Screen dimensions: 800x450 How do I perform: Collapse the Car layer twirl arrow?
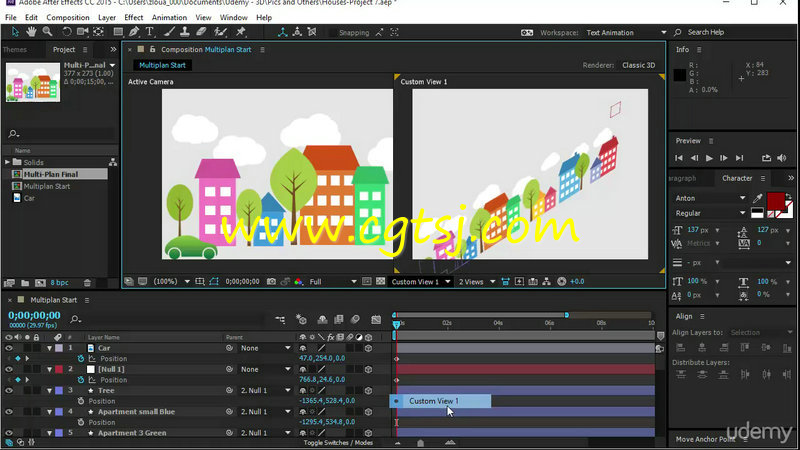click(x=49, y=348)
